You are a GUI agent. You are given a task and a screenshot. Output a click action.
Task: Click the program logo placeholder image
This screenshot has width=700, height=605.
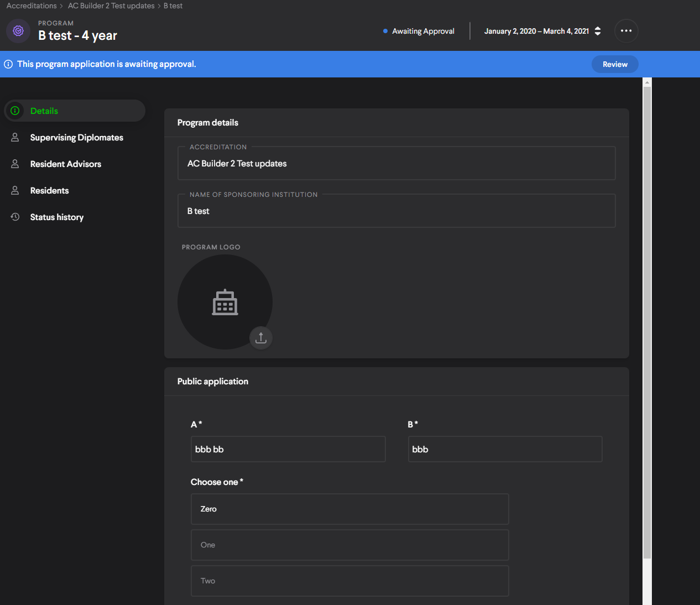click(224, 302)
